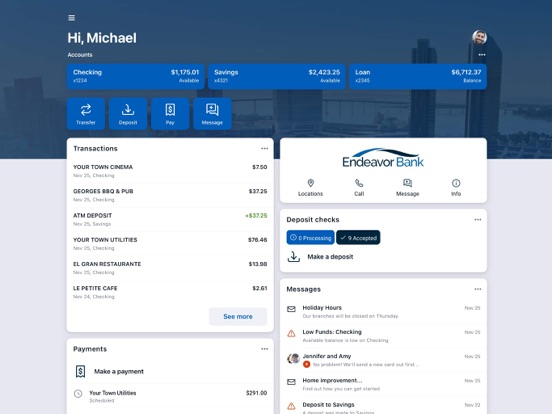Click the Holiday Hours envelope icon
552x414 pixels.
291,309
